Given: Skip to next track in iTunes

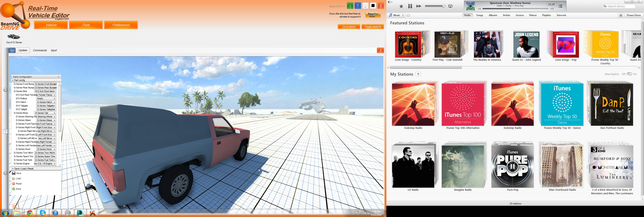Looking at the screenshot, I should click(x=419, y=6).
